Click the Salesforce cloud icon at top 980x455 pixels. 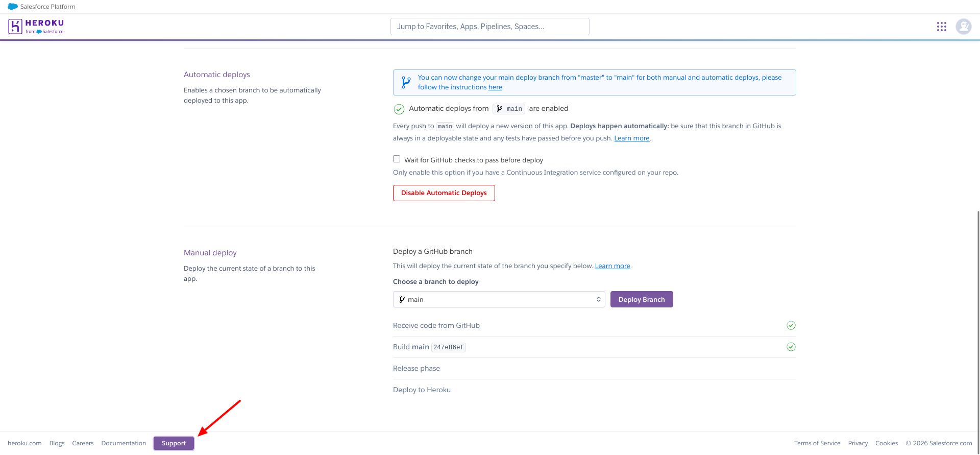tap(13, 7)
